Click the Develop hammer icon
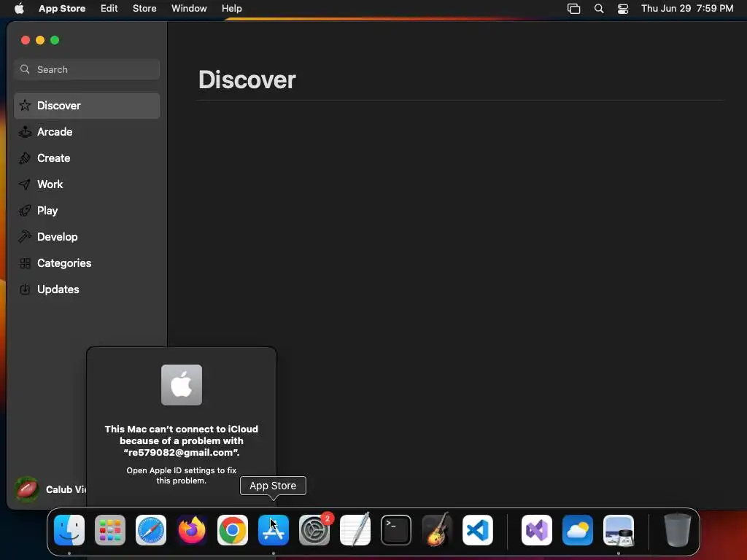The height and width of the screenshot is (560, 747). (x=25, y=237)
